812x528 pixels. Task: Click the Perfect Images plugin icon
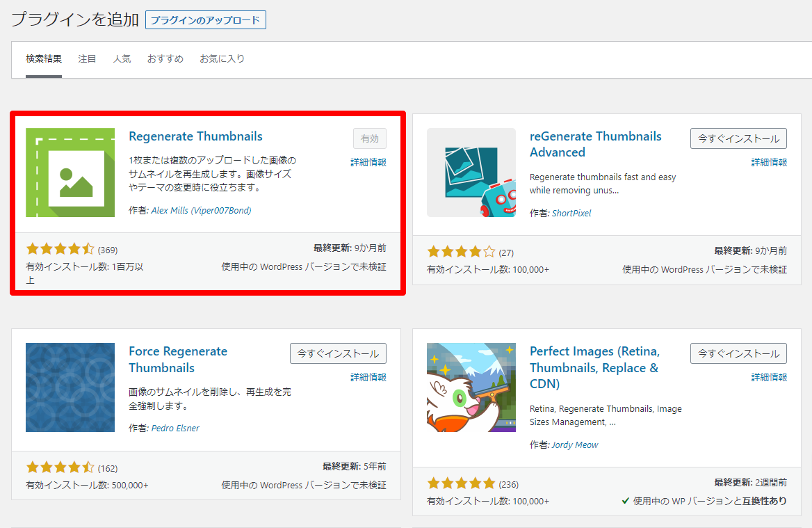[471, 387]
